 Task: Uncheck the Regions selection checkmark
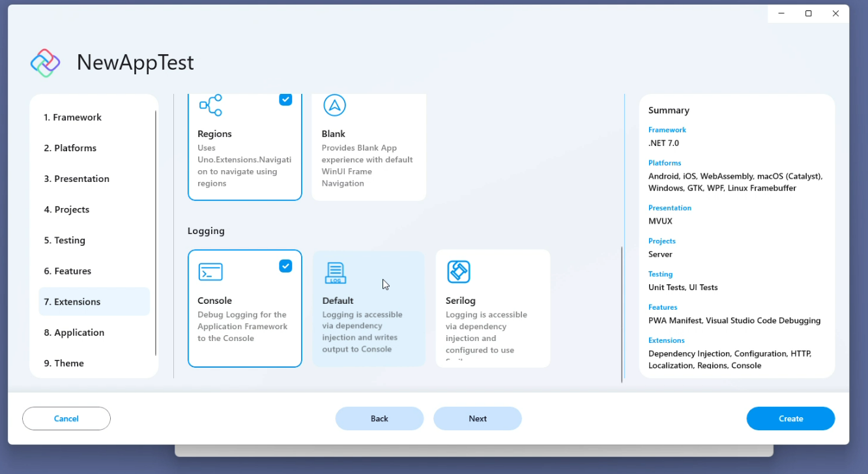pyautogui.click(x=285, y=99)
